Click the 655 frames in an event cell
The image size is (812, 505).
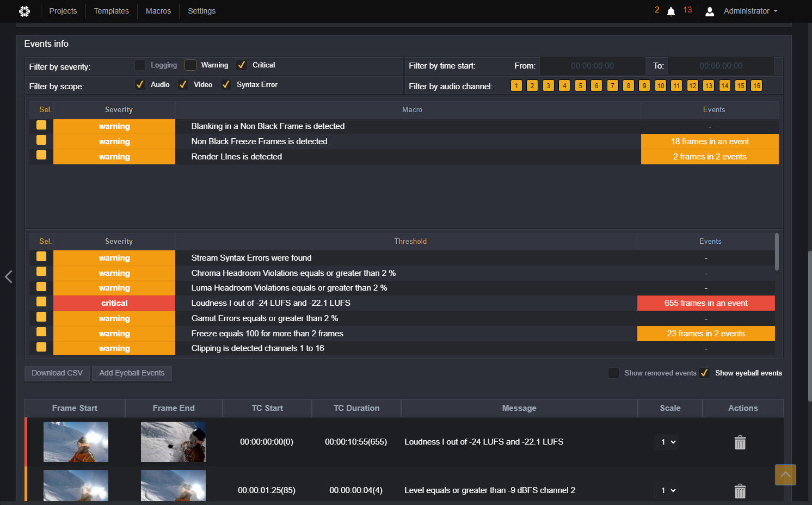click(x=706, y=303)
